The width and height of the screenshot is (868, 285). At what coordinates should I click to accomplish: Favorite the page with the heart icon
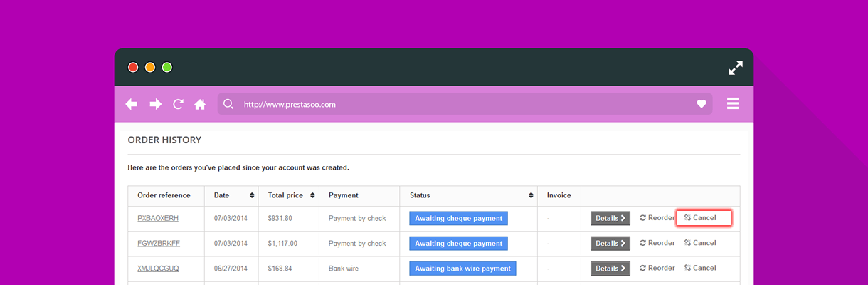click(702, 104)
